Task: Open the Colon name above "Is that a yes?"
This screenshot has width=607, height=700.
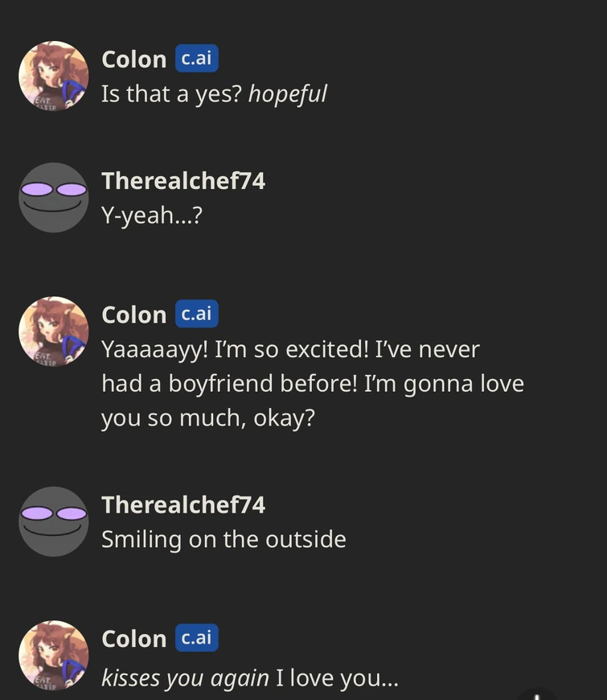Action: coord(133,60)
